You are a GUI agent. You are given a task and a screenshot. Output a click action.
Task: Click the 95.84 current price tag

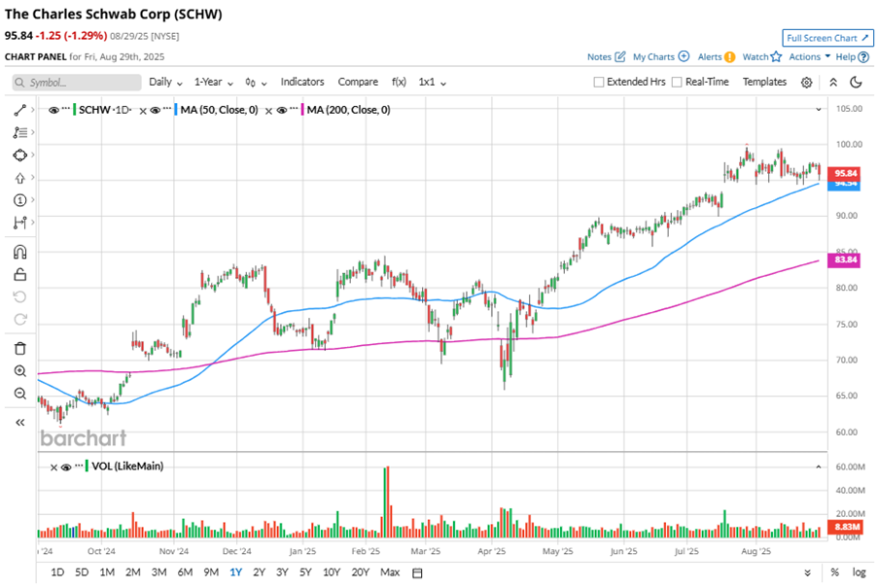(x=844, y=173)
